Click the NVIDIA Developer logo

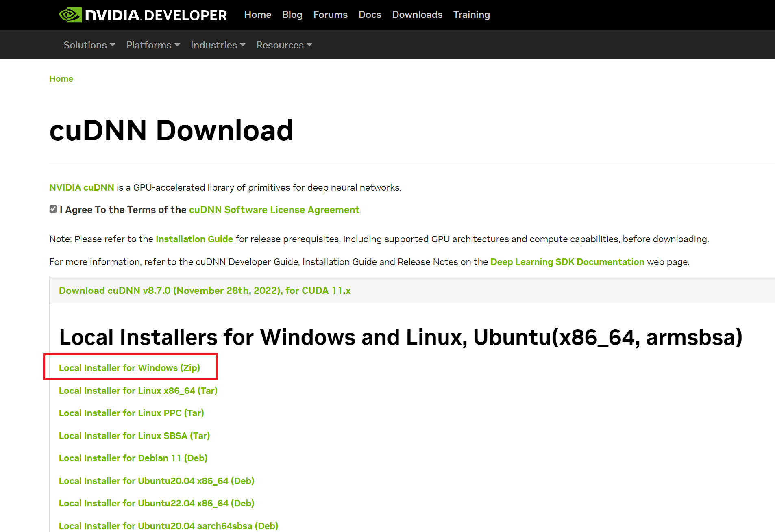[x=143, y=15]
